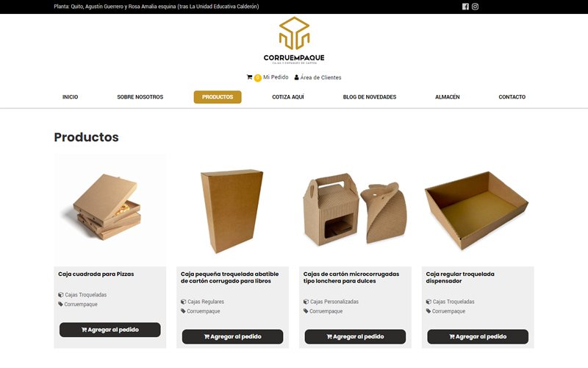
Task: Click the yellow cart count badge
Action: tap(258, 78)
